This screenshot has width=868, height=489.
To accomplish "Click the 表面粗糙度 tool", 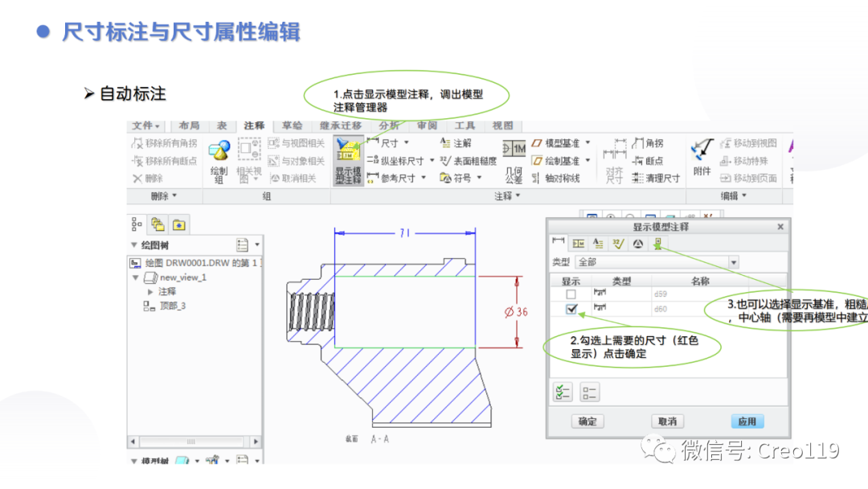I will [x=469, y=161].
